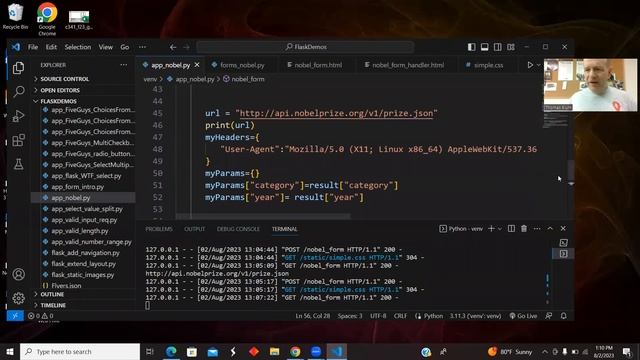This screenshot has width=640, height=360.
Task: Click the 3.11.3 venv interpreter selector
Action: [x=476, y=316]
